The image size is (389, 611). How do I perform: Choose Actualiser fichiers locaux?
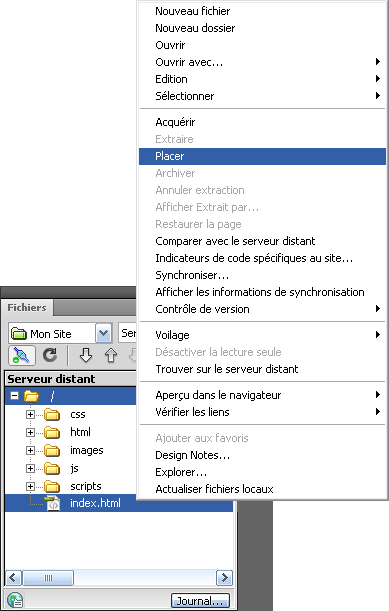[x=262, y=489]
